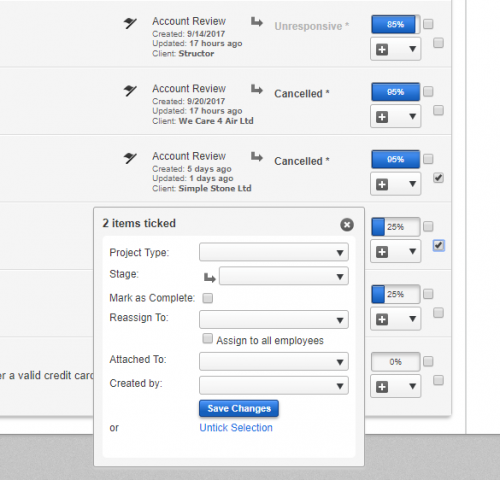Screen dimensions: 500x480
Task: Expand the Created by dropdown
Action: [x=274, y=385]
